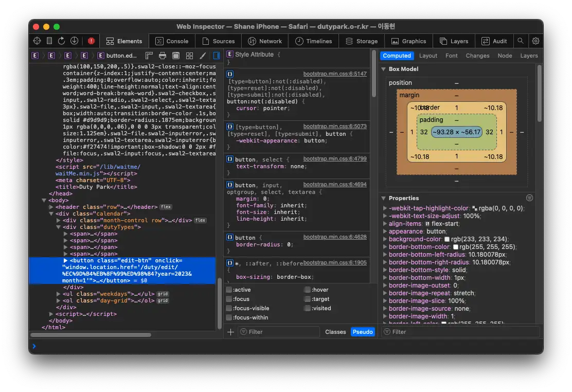This screenshot has height=392, width=572.
Task: Open the Audit tab
Action: coord(494,41)
